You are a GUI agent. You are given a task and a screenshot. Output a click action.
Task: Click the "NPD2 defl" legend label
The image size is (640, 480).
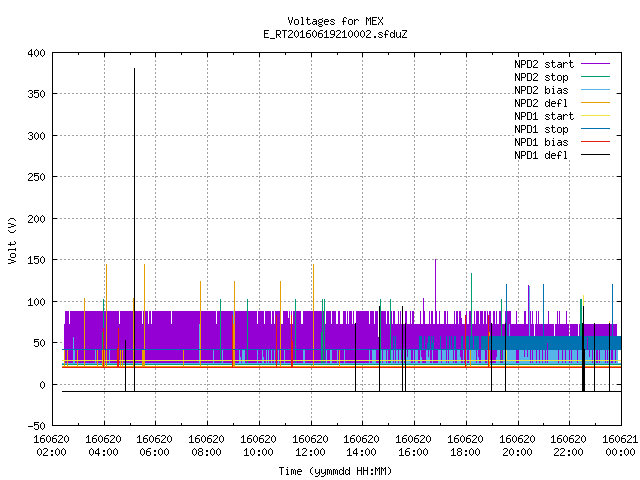[x=541, y=103]
